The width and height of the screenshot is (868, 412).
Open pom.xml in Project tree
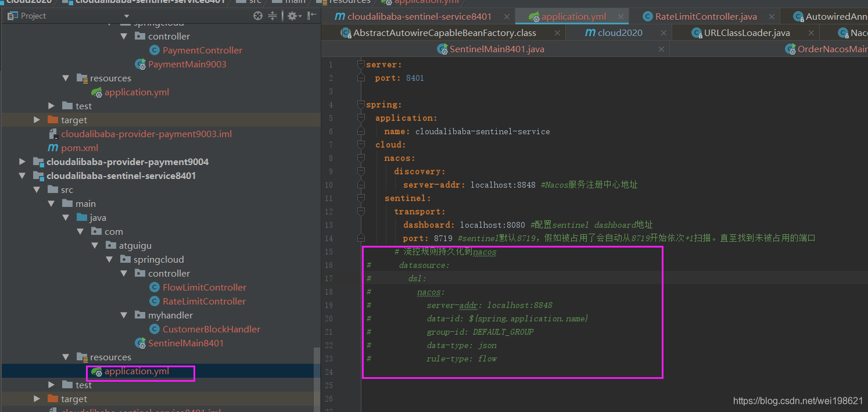[x=80, y=148]
